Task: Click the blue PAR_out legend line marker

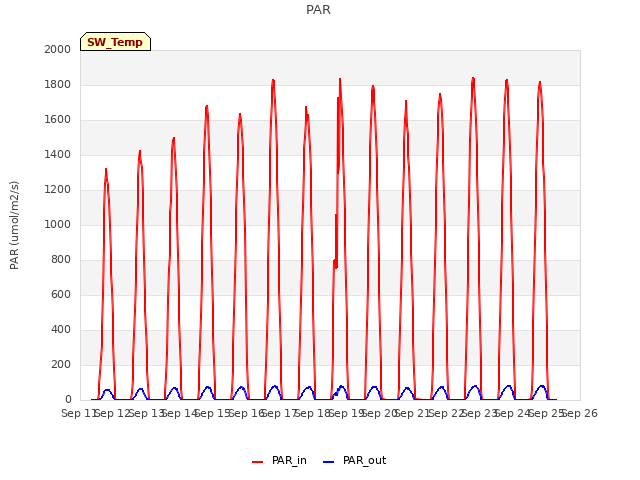Action: 329,462
